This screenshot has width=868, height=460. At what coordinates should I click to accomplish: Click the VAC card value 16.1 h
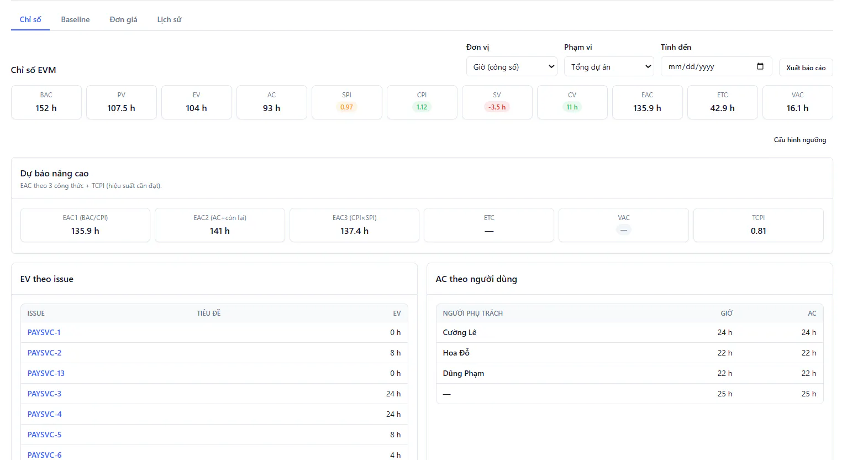[797, 108]
